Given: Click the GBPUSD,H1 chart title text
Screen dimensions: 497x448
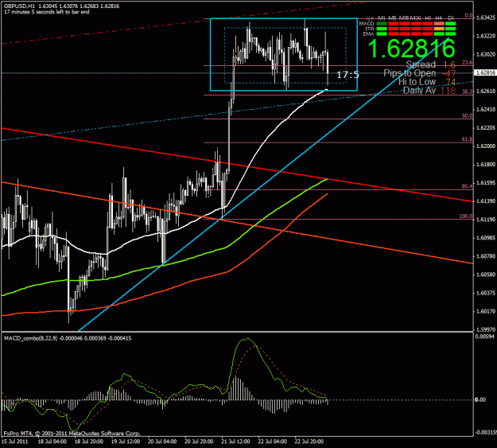Looking at the screenshot, I should (19, 6).
